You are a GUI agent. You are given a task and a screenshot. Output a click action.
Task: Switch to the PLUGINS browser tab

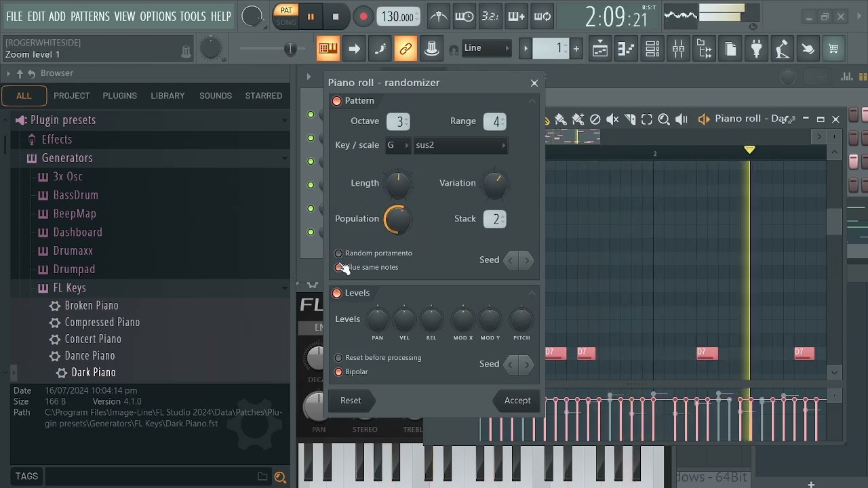[119, 96]
